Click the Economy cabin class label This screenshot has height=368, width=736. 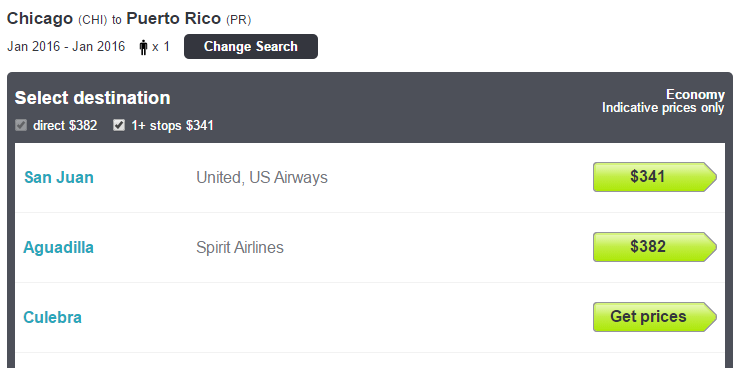click(695, 95)
